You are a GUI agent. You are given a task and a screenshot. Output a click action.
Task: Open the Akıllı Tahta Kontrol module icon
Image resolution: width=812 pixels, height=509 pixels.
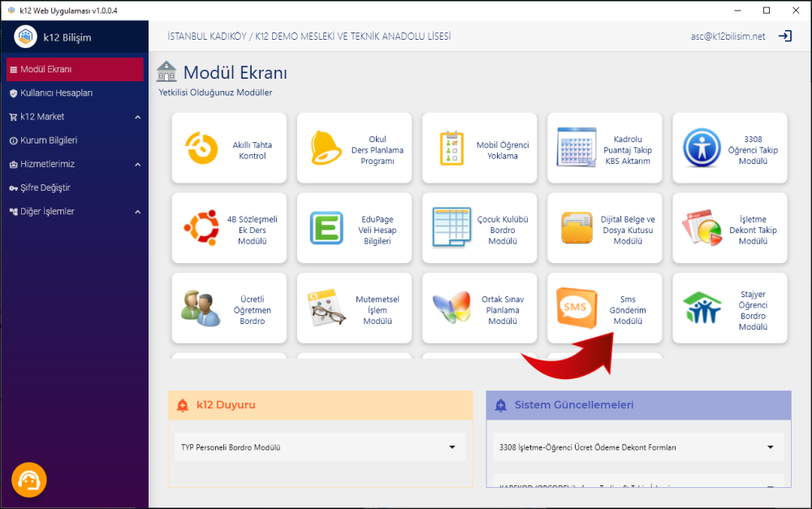201,148
